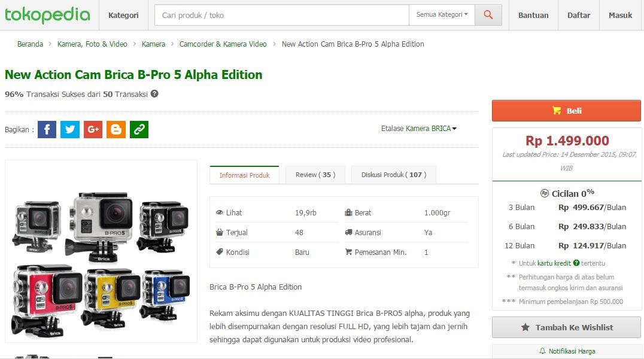
Task: Click the tag icon next to Kondisi
Action: click(x=219, y=252)
